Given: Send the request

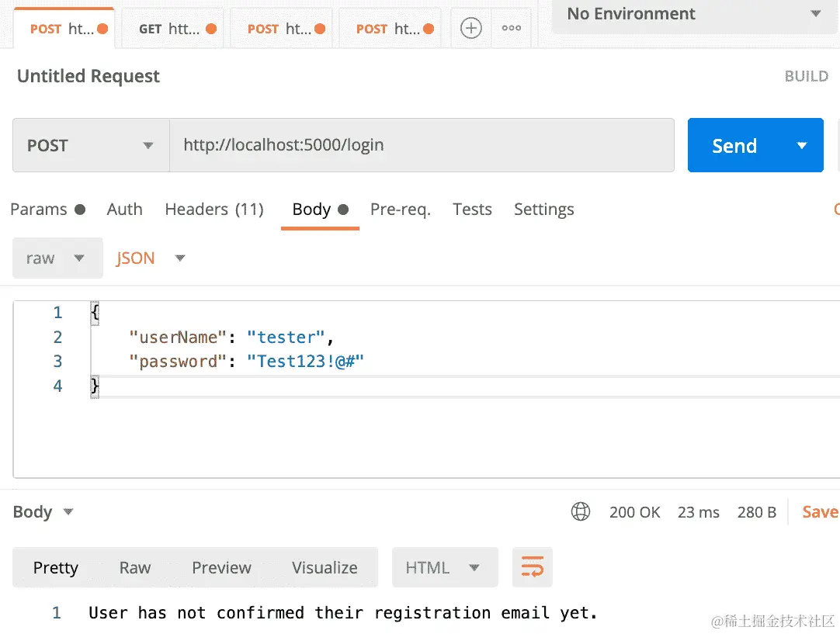Looking at the screenshot, I should [x=734, y=146].
